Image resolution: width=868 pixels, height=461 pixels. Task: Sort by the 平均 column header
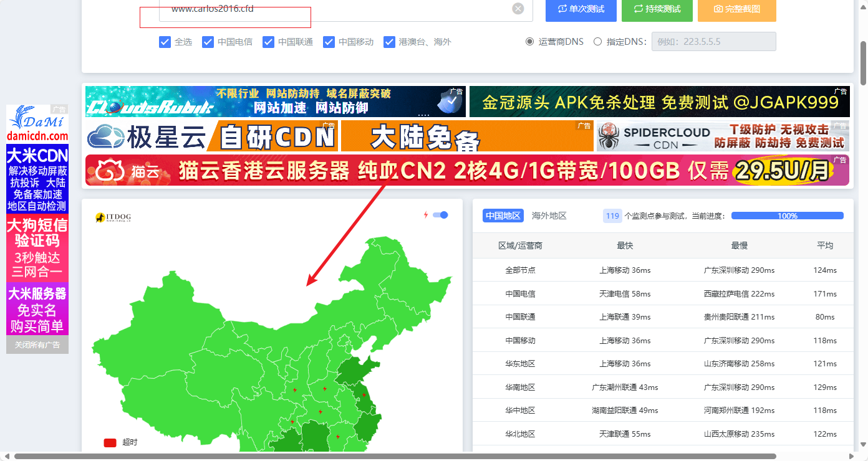pyautogui.click(x=825, y=245)
